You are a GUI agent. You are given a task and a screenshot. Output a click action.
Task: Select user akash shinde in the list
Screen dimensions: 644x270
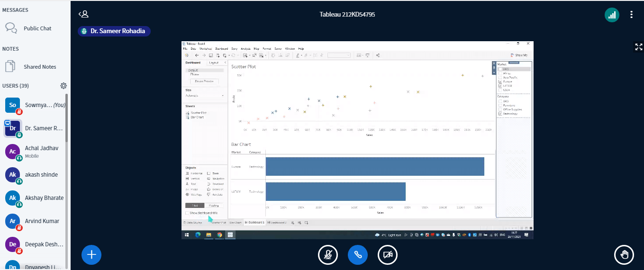[35, 175]
